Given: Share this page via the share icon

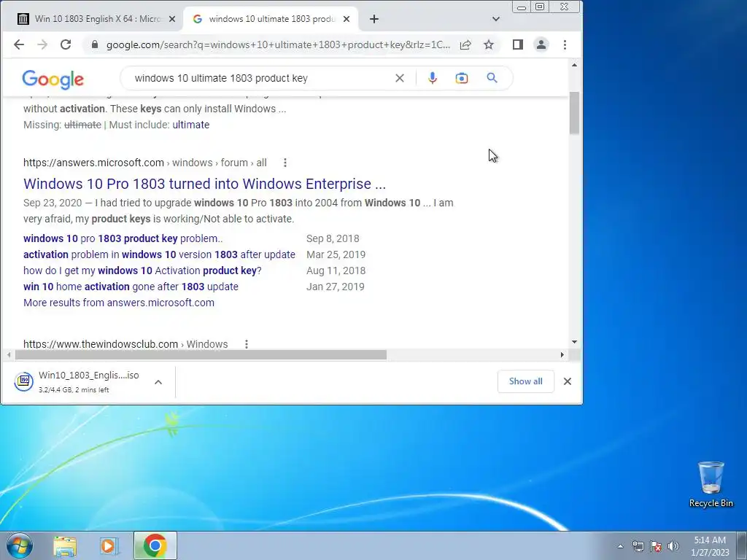Looking at the screenshot, I should 465,44.
